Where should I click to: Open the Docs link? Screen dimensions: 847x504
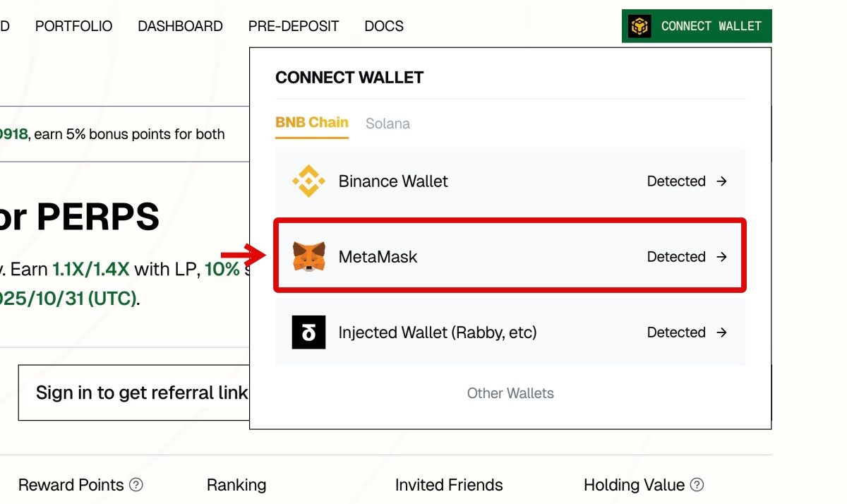click(x=384, y=26)
